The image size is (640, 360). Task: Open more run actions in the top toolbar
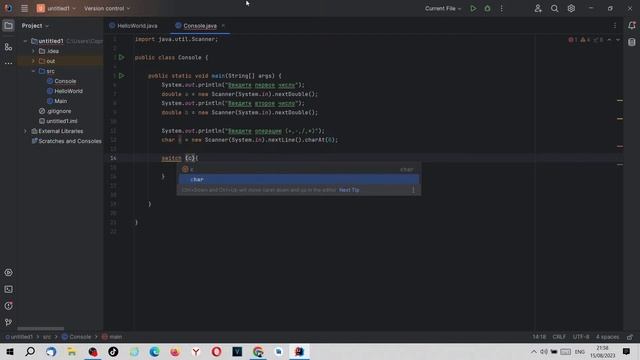pos(502,8)
